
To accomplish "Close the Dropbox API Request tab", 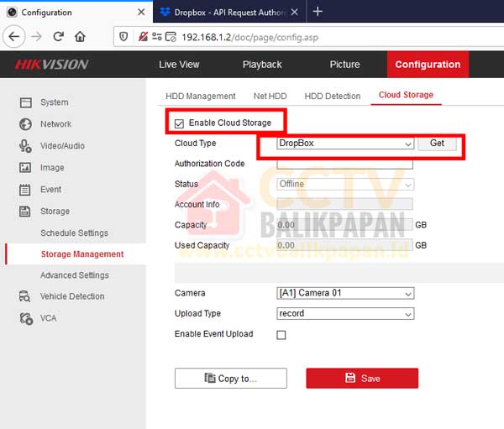I will point(295,13).
